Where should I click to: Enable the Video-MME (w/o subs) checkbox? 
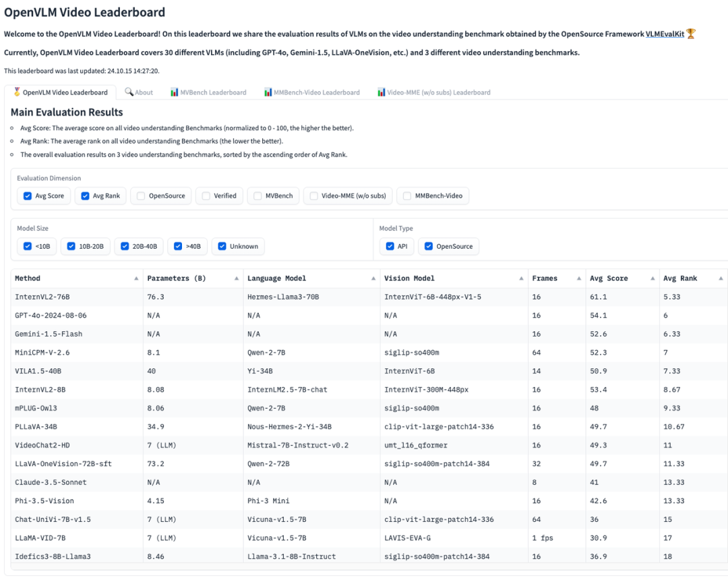314,196
